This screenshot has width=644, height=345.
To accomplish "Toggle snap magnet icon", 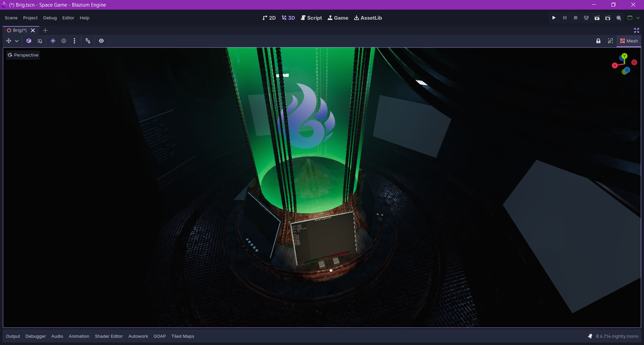I will pyautogui.click(x=40, y=41).
